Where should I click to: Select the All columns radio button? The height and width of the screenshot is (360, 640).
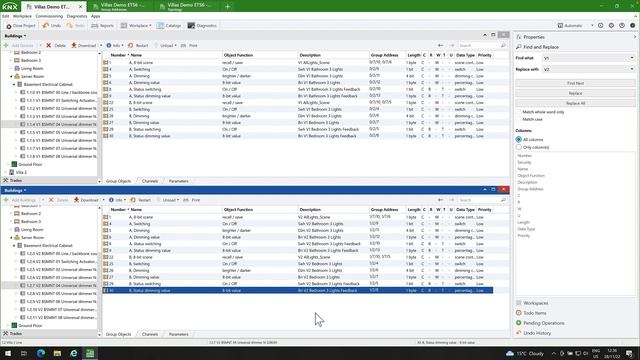coord(519,140)
